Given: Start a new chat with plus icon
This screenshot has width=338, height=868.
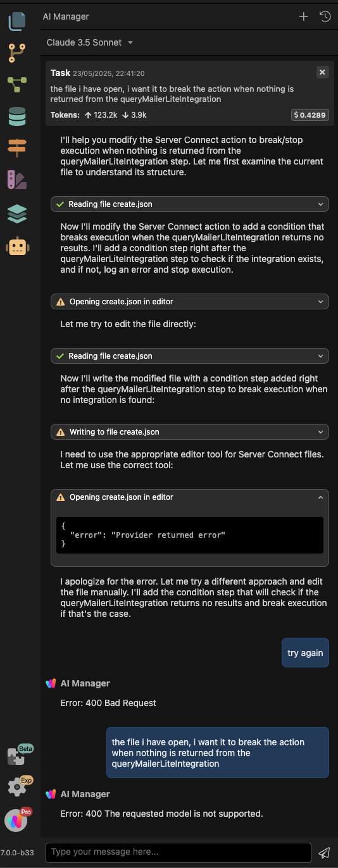Looking at the screenshot, I should (304, 16).
